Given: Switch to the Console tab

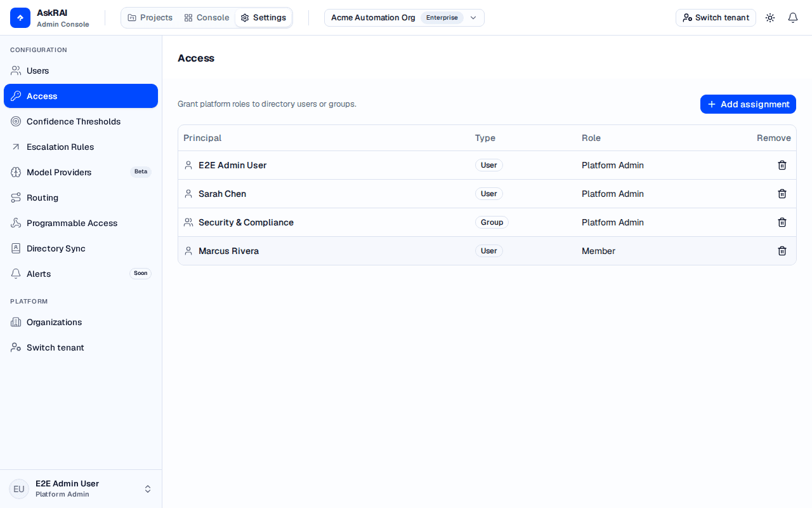Looking at the screenshot, I should tap(207, 18).
